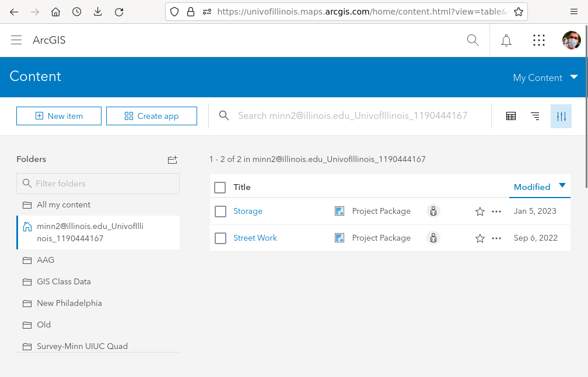The height and width of the screenshot is (377, 588).
Task: Create a new folder icon
Action: (172, 160)
